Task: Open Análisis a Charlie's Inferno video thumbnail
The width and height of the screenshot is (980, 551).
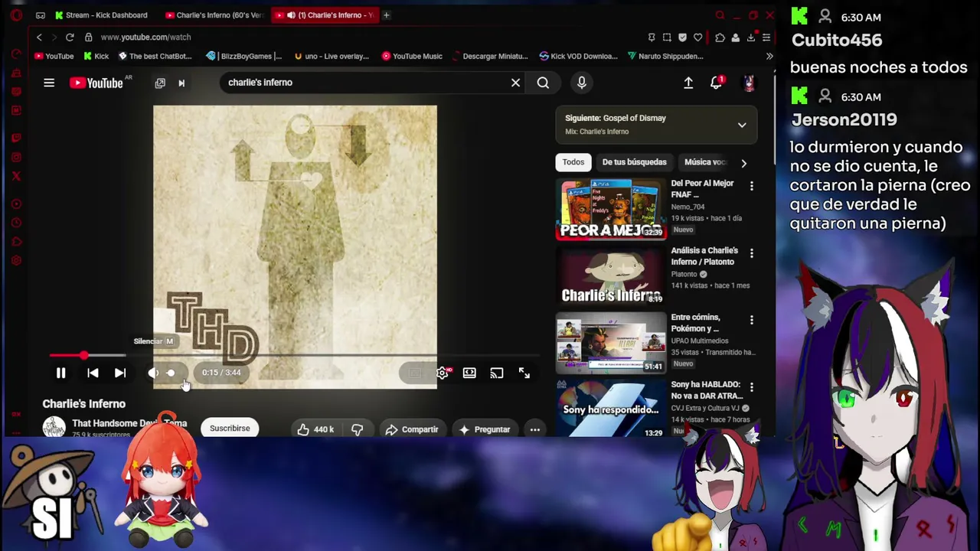Action: [x=611, y=275]
